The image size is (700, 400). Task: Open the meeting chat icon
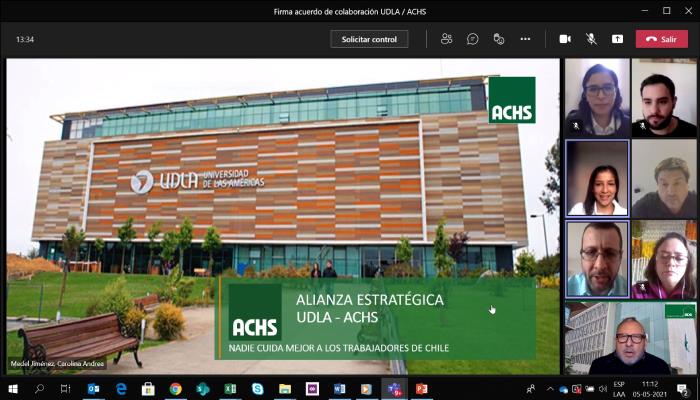click(x=472, y=39)
